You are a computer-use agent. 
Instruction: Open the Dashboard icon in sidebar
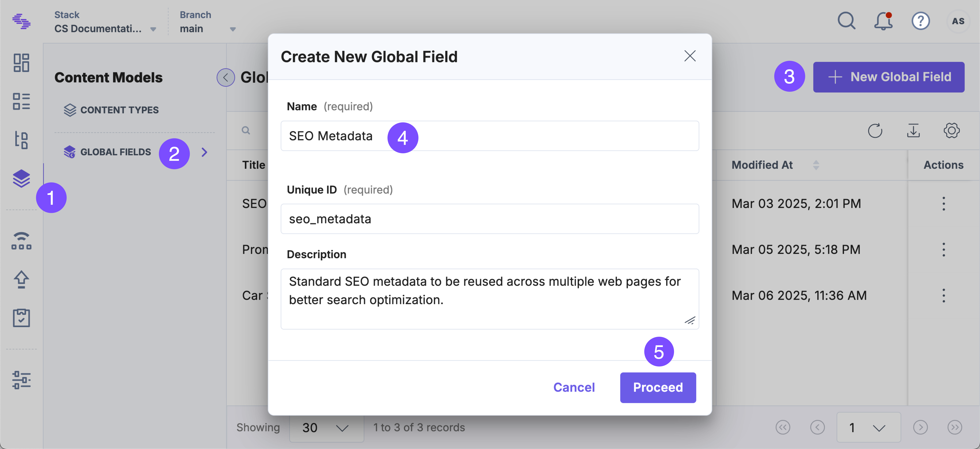tap(21, 63)
